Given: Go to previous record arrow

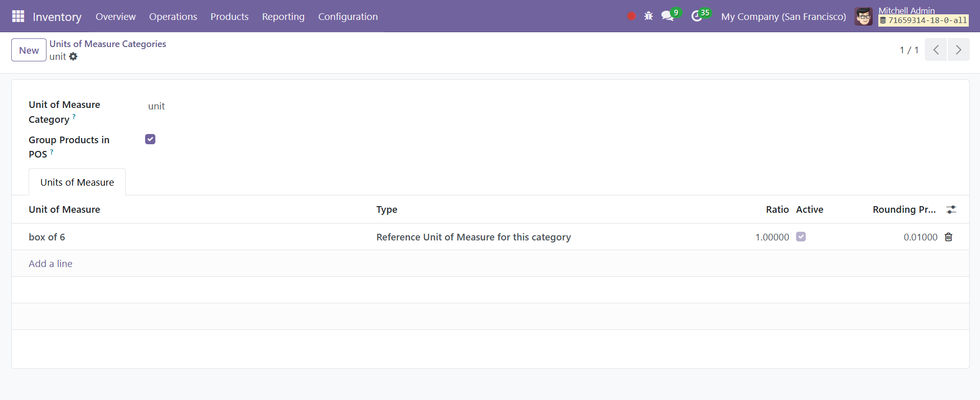Looking at the screenshot, I should (x=936, y=50).
